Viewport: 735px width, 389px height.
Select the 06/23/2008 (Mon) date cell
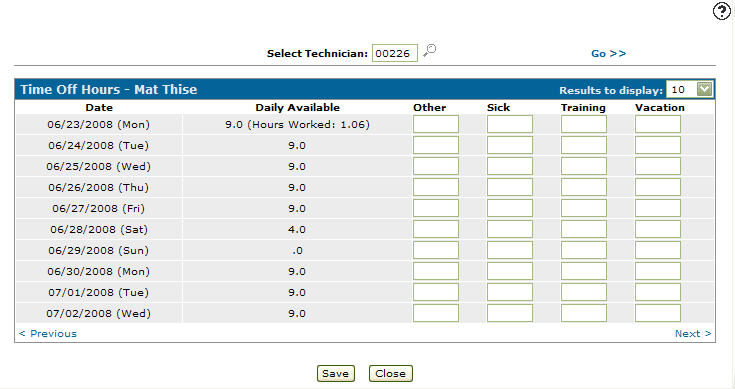(x=98, y=125)
